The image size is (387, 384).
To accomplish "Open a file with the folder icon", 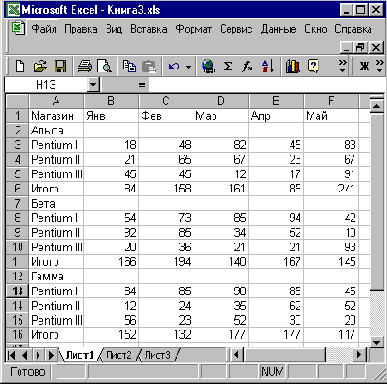I will [40, 66].
